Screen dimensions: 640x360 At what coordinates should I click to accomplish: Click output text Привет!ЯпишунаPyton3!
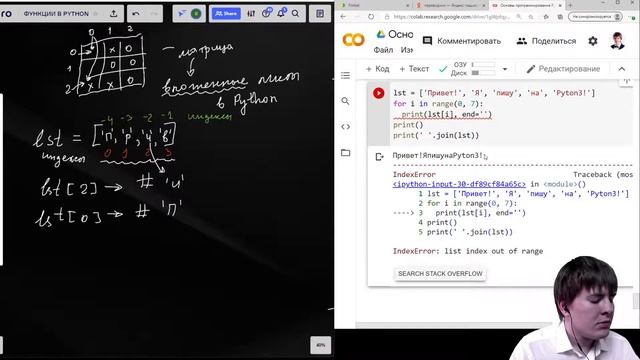click(x=438, y=156)
